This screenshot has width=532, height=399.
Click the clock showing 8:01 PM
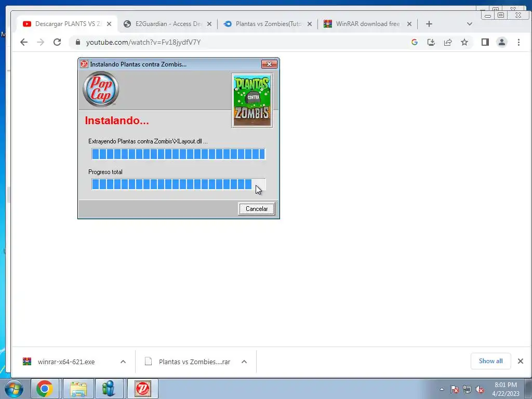(506, 389)
